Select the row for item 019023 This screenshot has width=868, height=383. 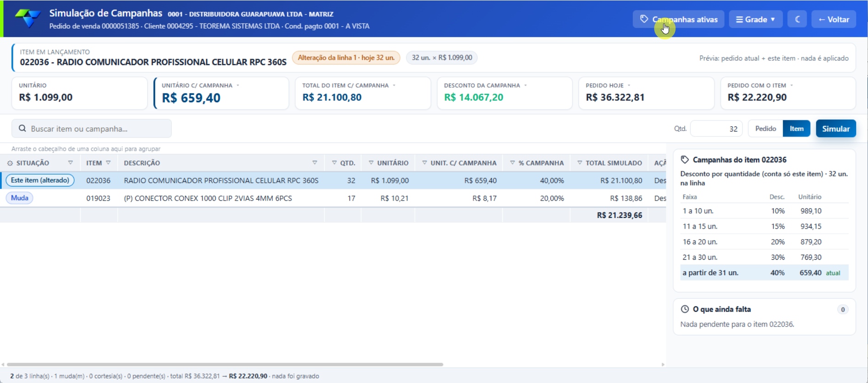[333, 198]
